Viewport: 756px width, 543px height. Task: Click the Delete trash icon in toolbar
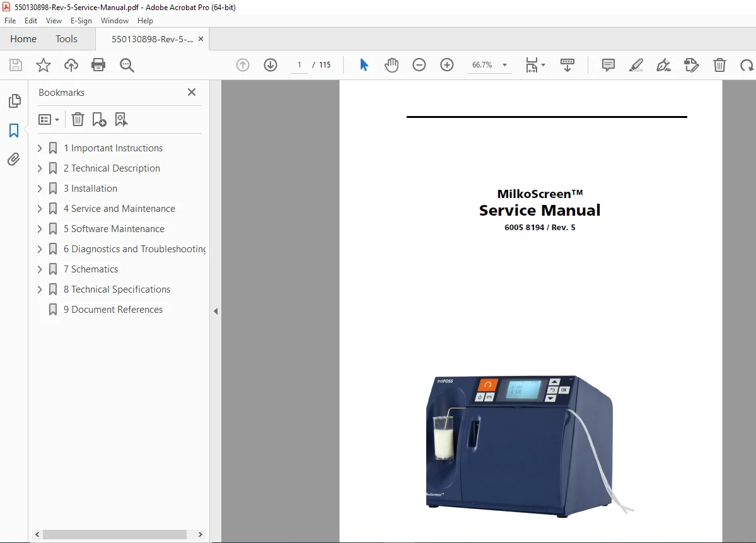pyautogui.click(x=719, y=64)
